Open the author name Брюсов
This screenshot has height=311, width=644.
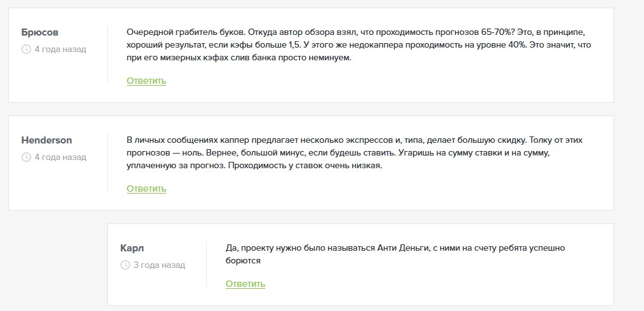41,32
